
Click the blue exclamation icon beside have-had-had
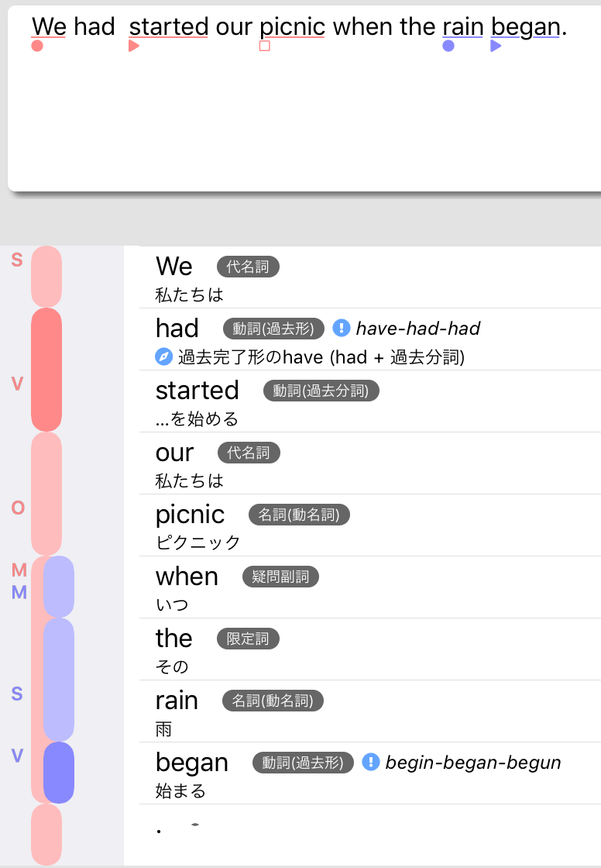[342, 329]
